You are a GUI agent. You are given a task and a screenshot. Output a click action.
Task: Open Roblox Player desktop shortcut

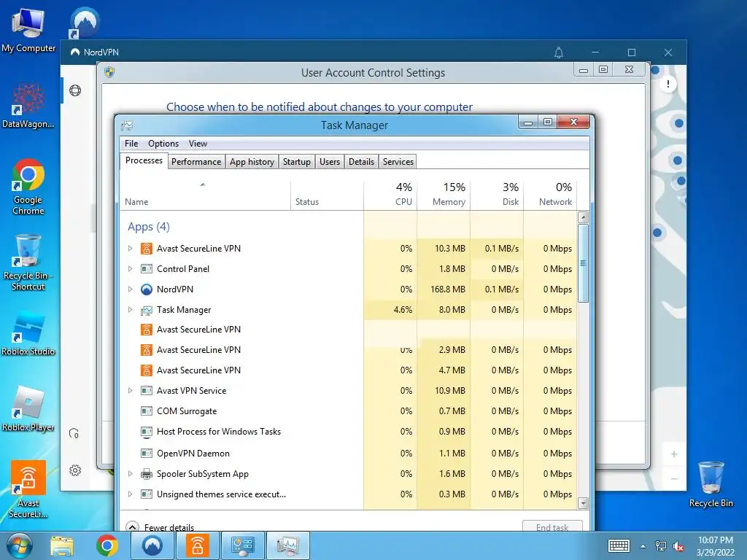pos(28,408)
